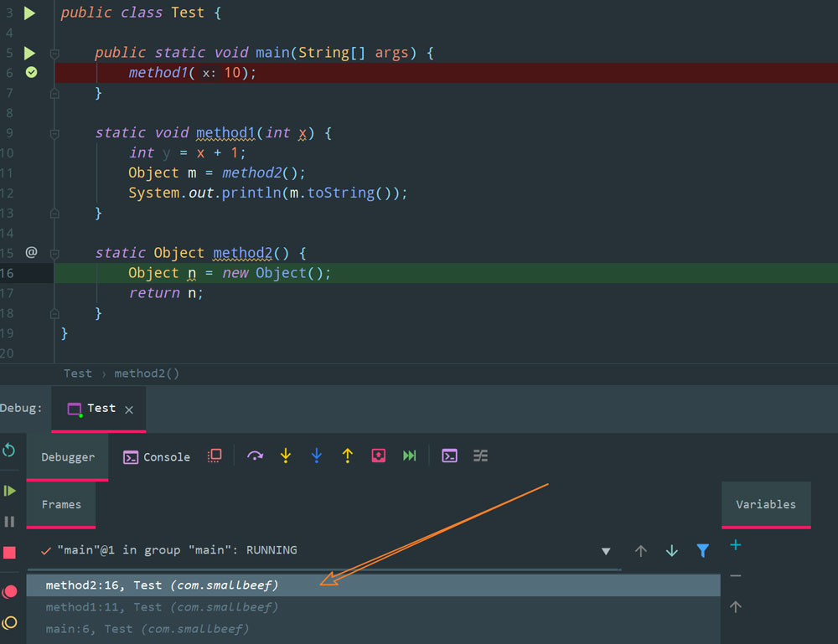Viewport: 838px width, 644px height.
Task: Toggle the blue frames filter funnel
Action: (x=702, y=550)
